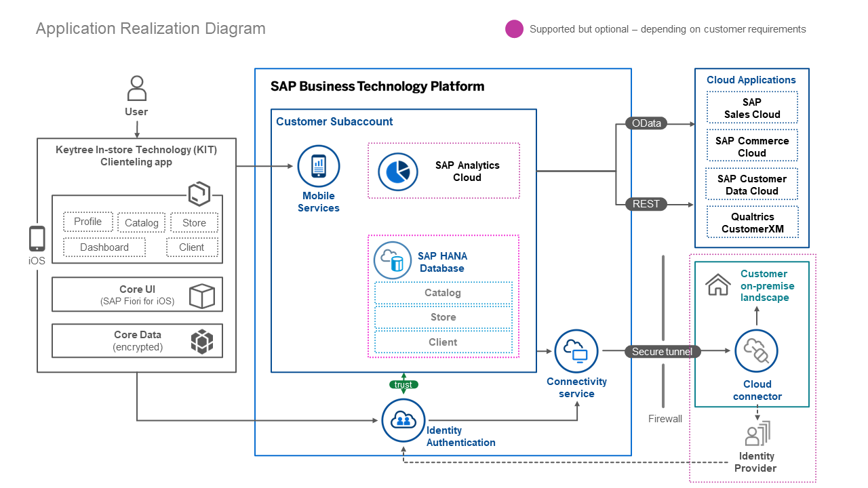Click the Cloud connector icon
This screenshot has width=868, height=488.
(x=756, y=351)
